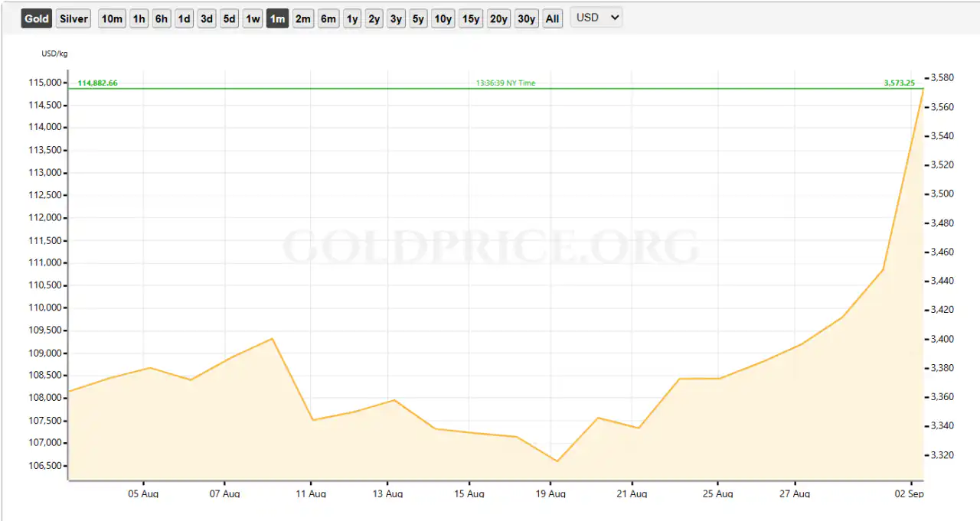Switch to the 2 month chart
Image resolution: width=980 pixels, height=521 pixels.
(x=302, y=18)
